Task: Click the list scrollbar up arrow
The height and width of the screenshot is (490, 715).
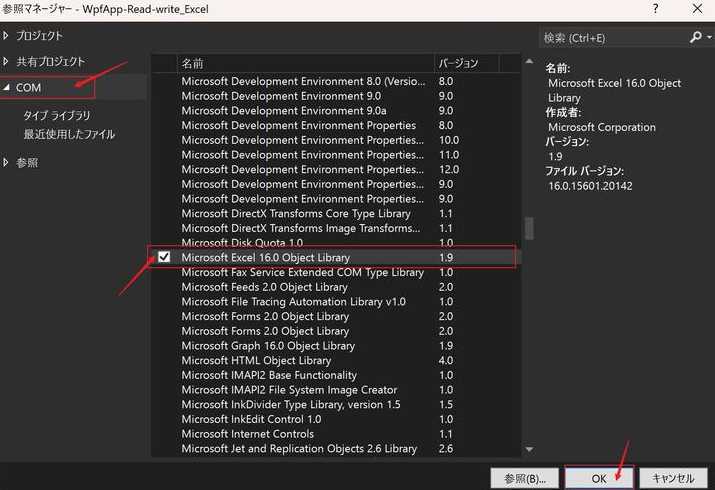Action: click(529, 61)
